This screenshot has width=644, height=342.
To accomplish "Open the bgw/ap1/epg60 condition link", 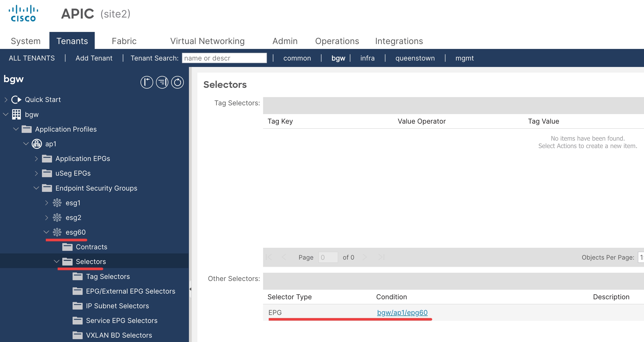I will [402, 313].
